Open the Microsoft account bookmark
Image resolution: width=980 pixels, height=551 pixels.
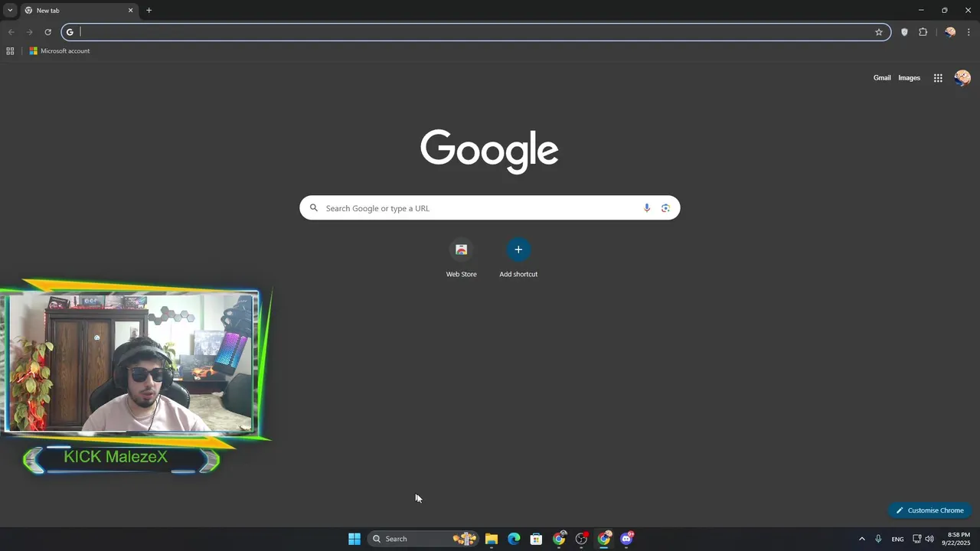60,51
